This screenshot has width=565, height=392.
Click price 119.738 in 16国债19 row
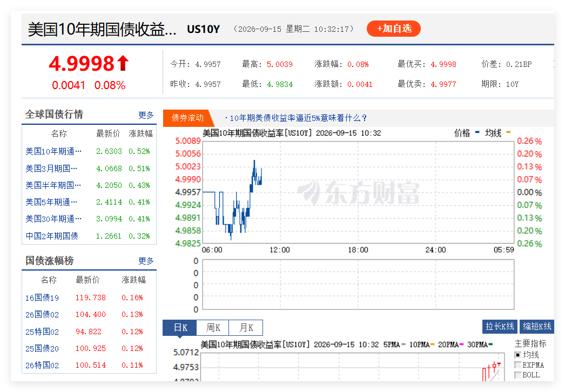[x=90, y=298]
